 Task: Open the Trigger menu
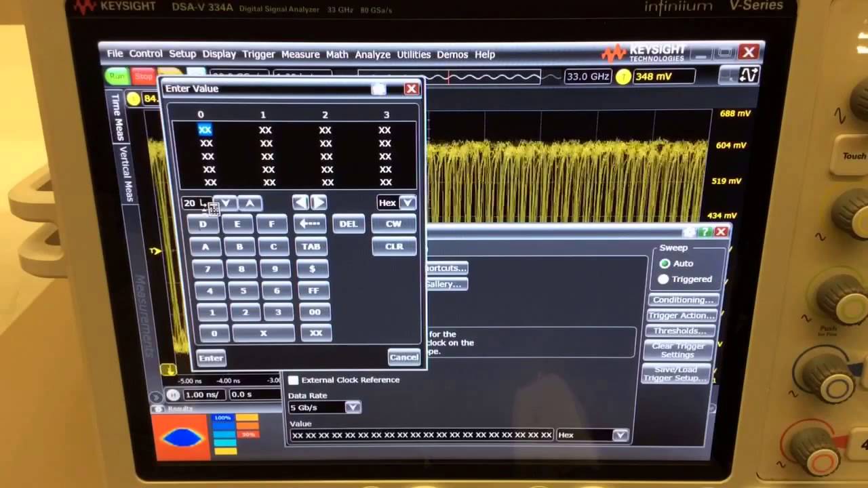coord(258,54)
